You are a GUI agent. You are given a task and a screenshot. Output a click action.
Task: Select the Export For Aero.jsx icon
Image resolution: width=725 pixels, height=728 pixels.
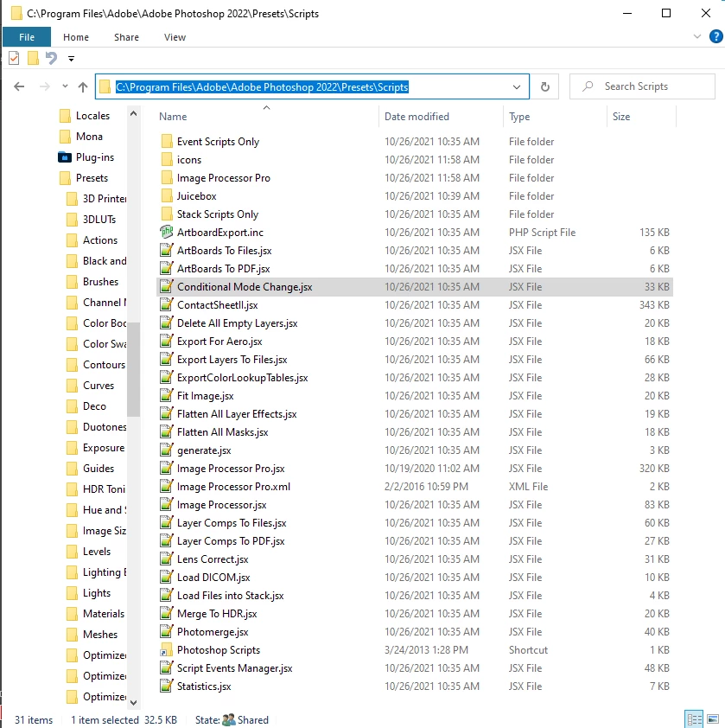(x=167, y=342)
